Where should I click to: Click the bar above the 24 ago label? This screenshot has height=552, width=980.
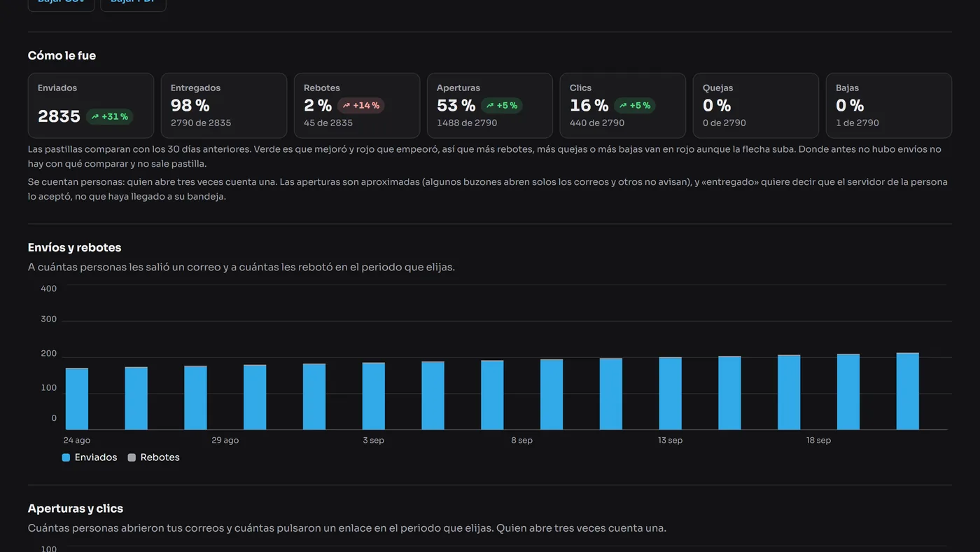(77, 399)
